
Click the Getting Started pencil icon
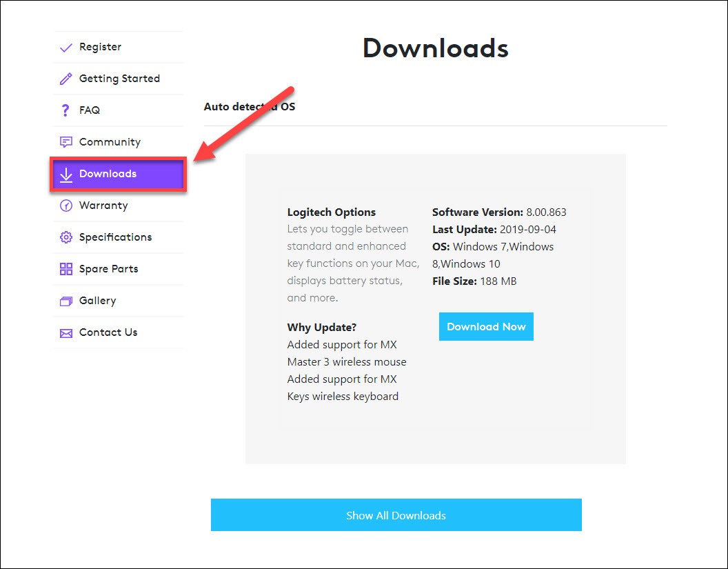point(65,78)
